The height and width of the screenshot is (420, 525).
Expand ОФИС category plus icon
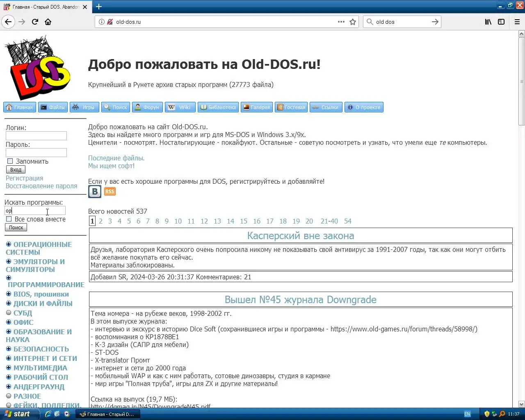coord(9,322)
